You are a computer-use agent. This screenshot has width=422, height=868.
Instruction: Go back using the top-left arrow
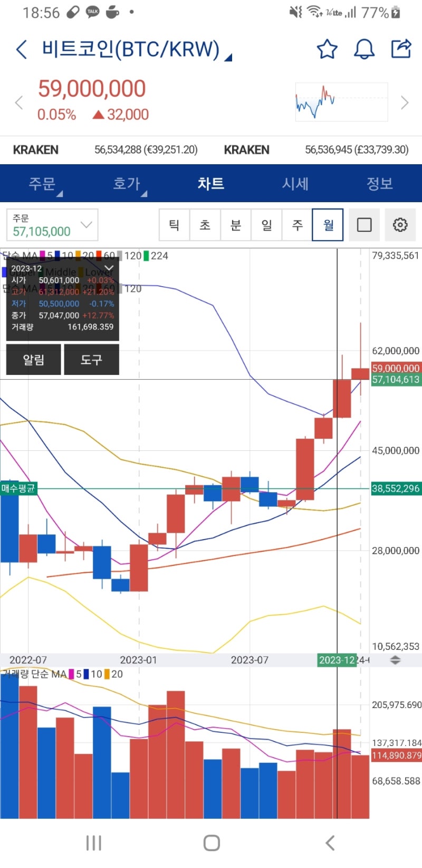[21, 50]
